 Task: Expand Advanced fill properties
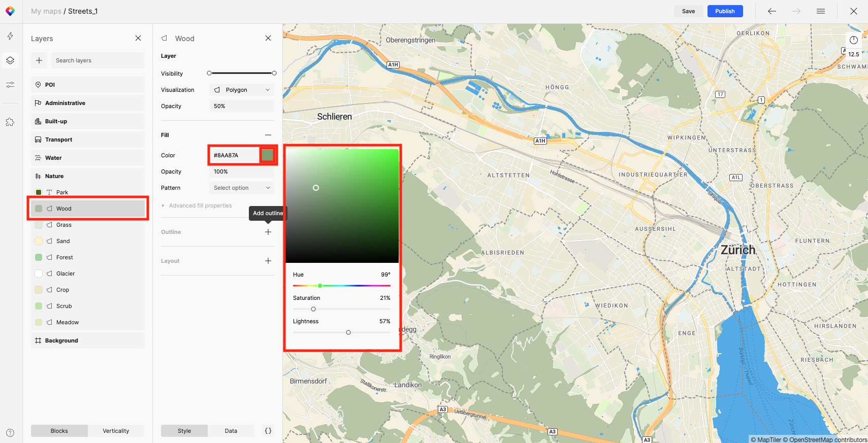(x=200, y=206)
